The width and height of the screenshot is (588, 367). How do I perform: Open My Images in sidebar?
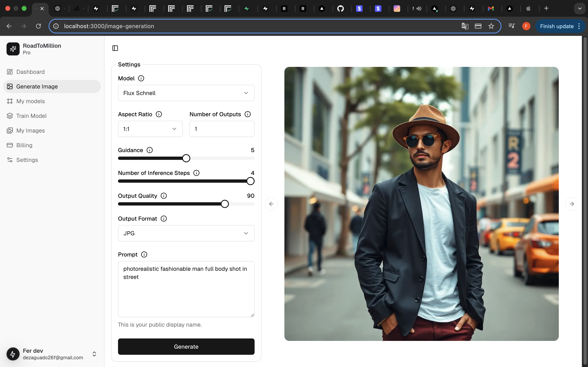[30, 130]
